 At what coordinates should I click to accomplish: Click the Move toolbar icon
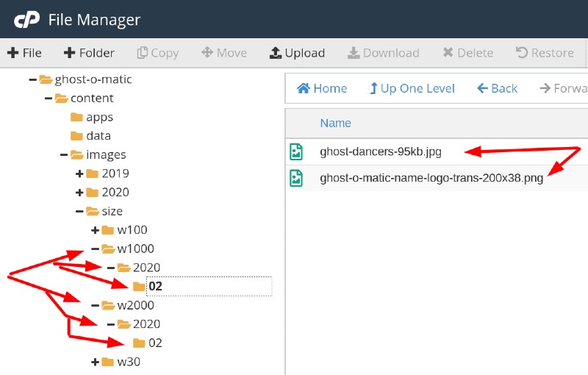point(207,52)
